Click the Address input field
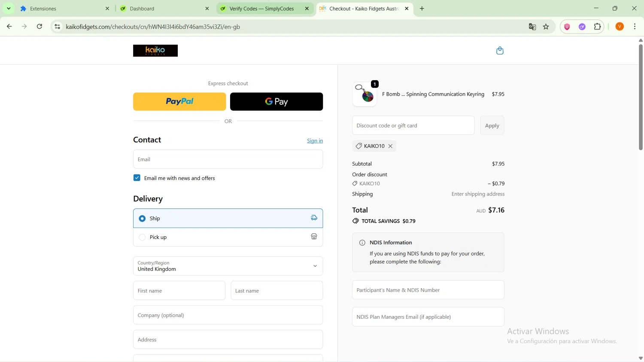 click(x=228, y=339)
